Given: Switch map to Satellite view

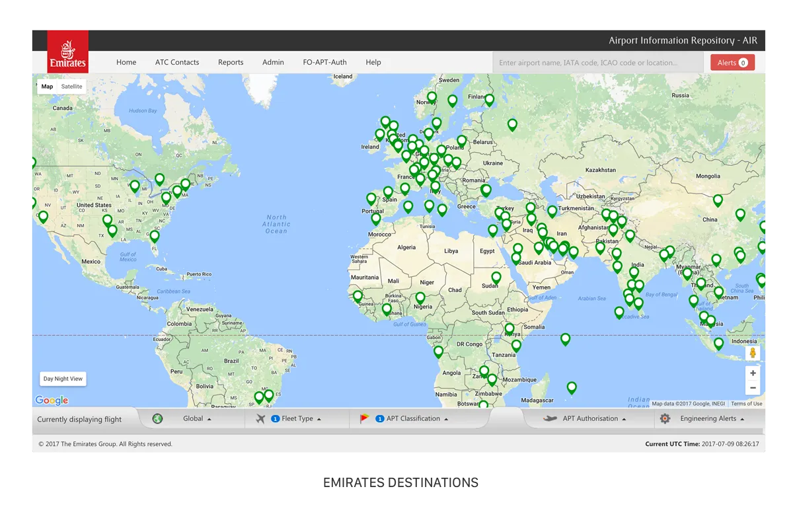Looking at the screenshot, I should click(71, 87).
